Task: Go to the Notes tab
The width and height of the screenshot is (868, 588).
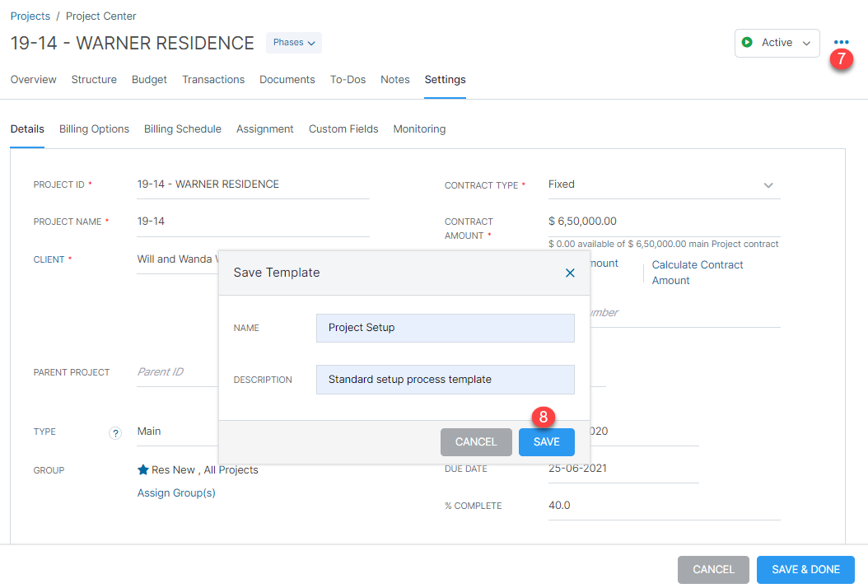Action: (395, 80)
